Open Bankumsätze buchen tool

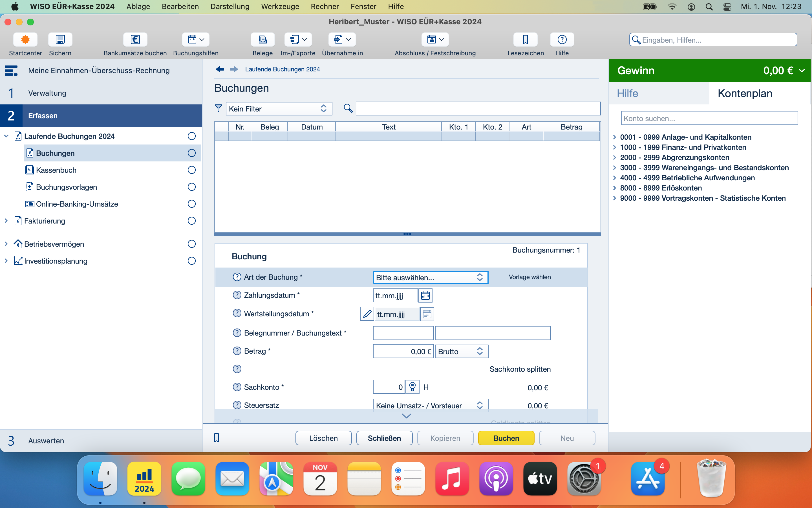coord(135,40)
